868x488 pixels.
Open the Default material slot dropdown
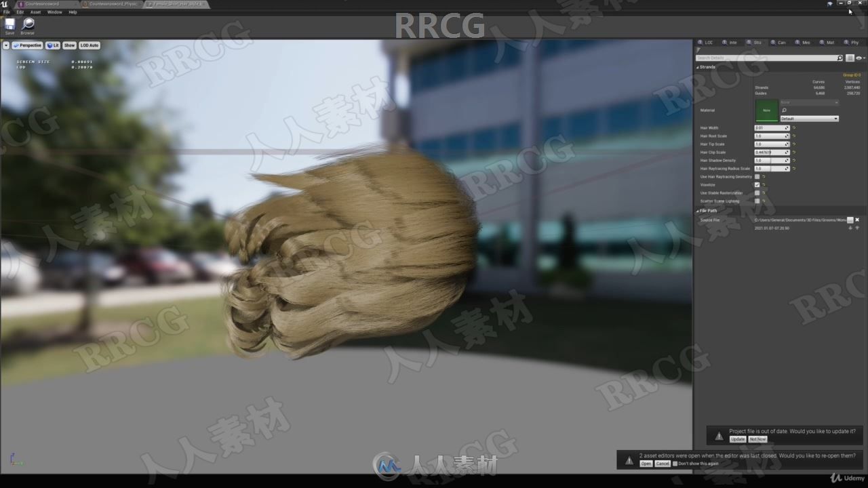[x=809, y=119]
